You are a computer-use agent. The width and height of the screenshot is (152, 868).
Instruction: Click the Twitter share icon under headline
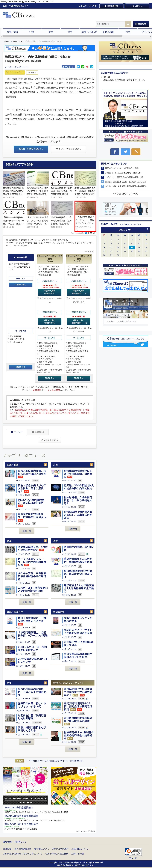78,67
